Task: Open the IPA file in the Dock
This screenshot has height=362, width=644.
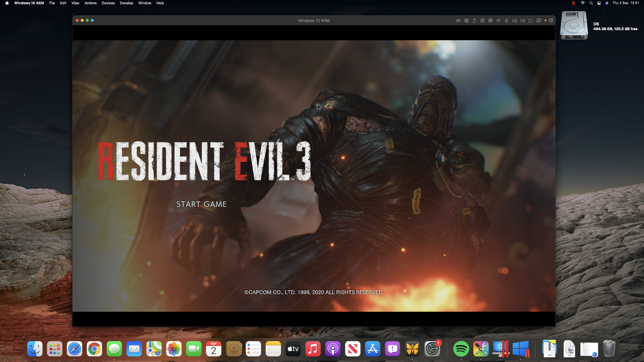Action: pyautogui.click(x=569, y=349)
